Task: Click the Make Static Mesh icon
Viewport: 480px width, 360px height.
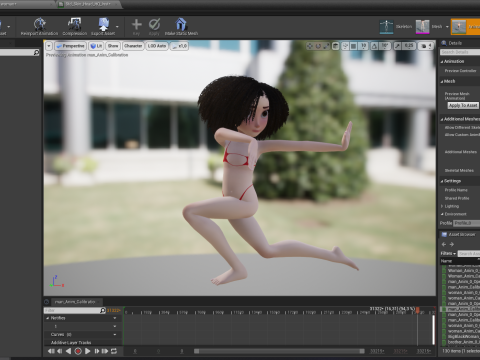Action: 181,24
